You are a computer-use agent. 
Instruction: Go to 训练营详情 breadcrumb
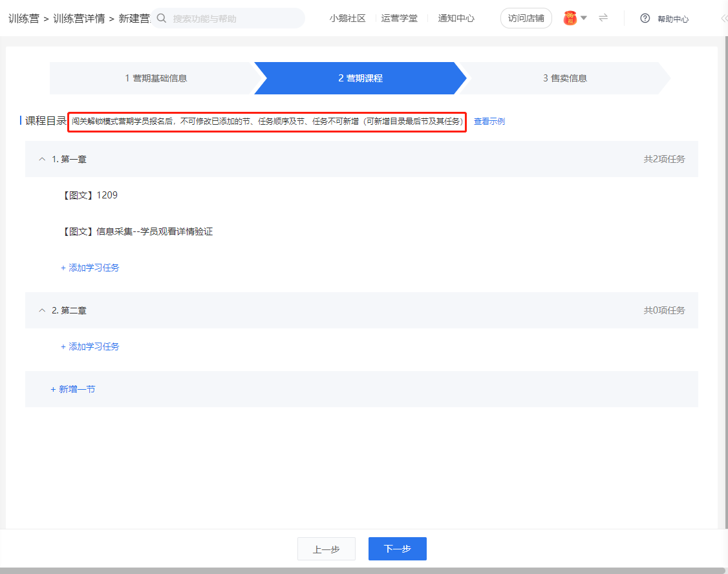pyautogui.click(x=79, y=19)
